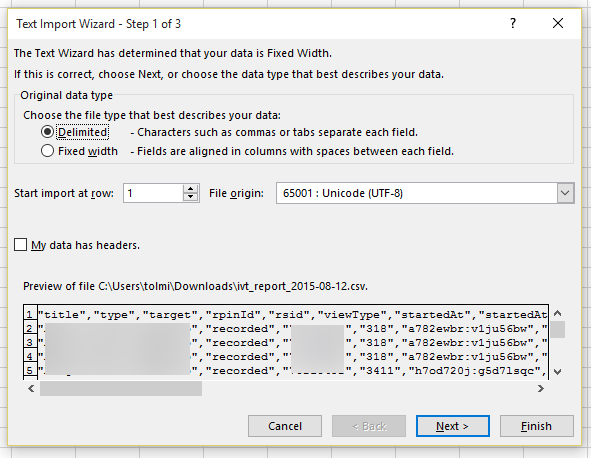
Task: Click preview scroll right arrow
Action: [540, 388]
